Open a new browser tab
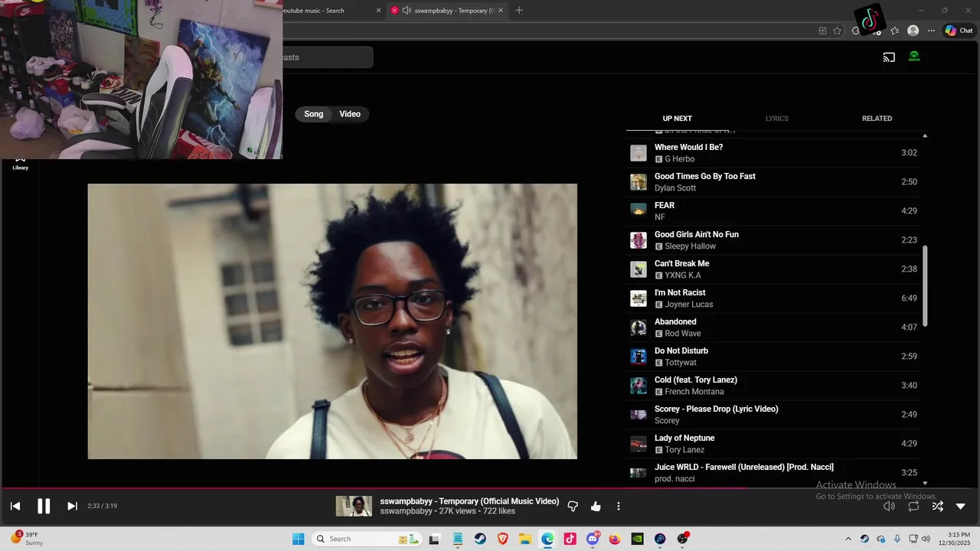The width and height of the screenshot is (980, 551). tap(519, 11)
